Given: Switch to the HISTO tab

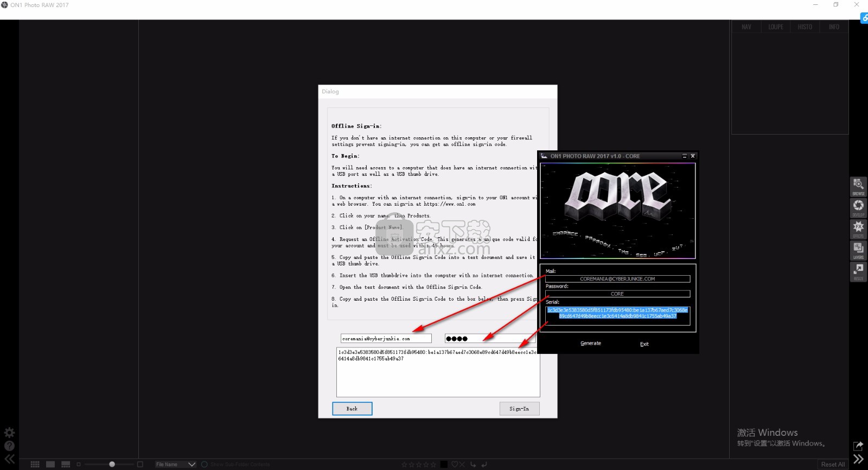Looking at the screenshot, I should tap(805, 27).
